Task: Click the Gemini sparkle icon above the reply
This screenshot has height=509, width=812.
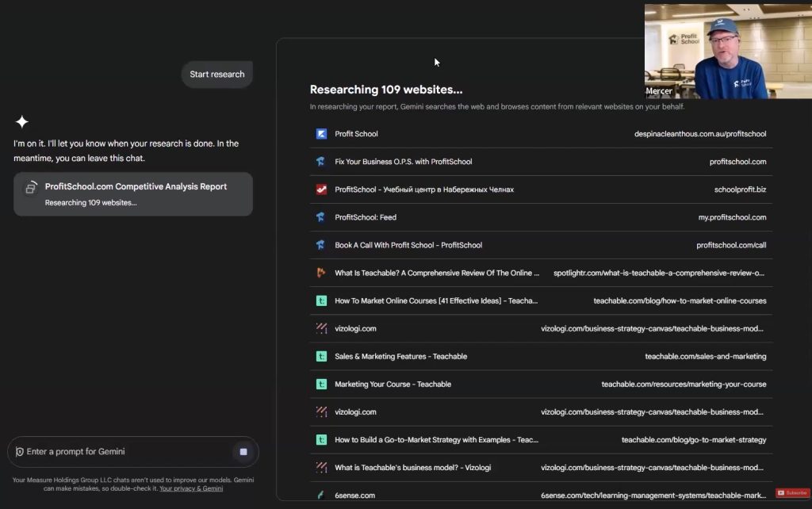Action: click(x=21, y=121)
